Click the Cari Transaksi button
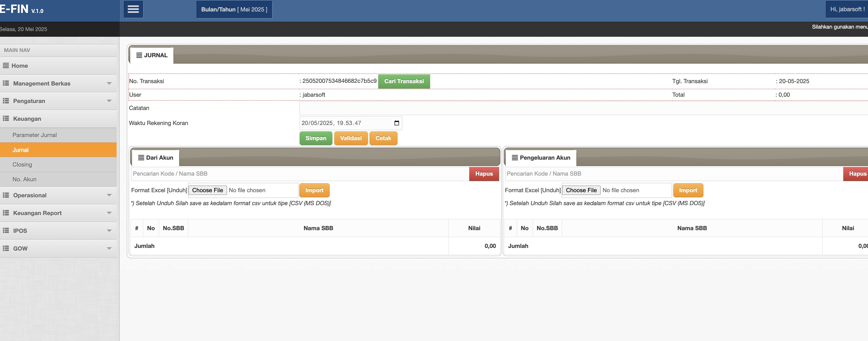Image resolution: width=868 pixels, height=341 pixels. point(404,81)
